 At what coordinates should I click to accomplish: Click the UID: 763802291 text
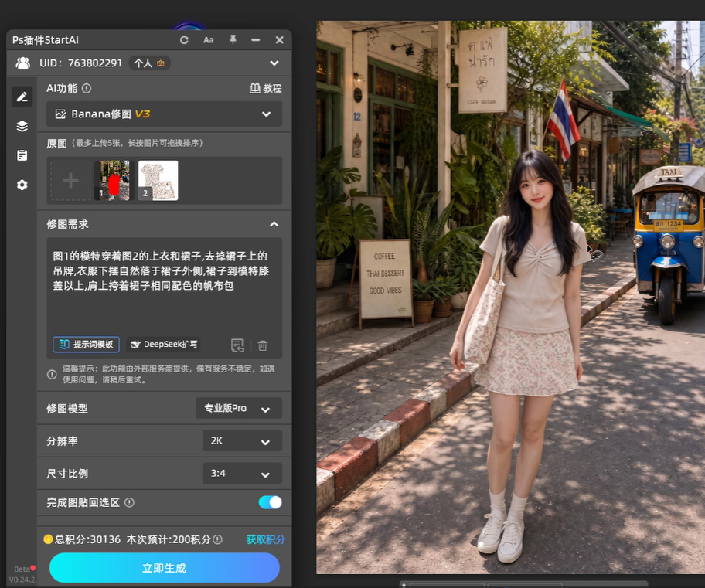(81, 63)
